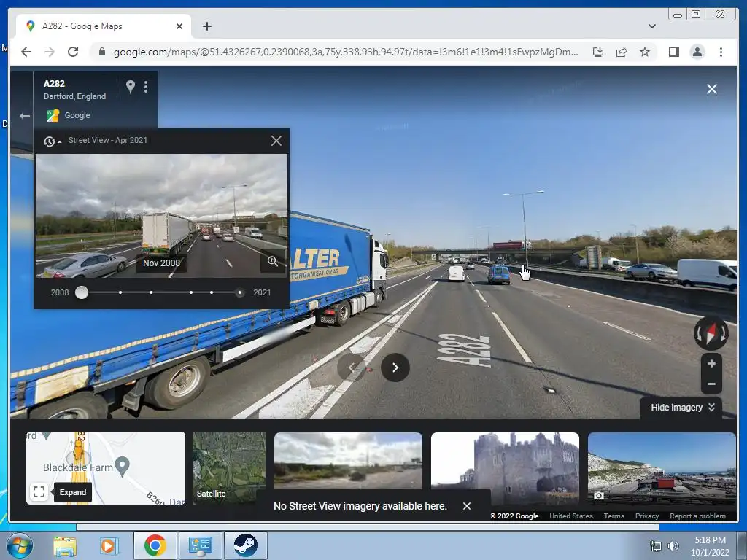
Task: Open the control panel taskbar icon
Action: point(200,545)
